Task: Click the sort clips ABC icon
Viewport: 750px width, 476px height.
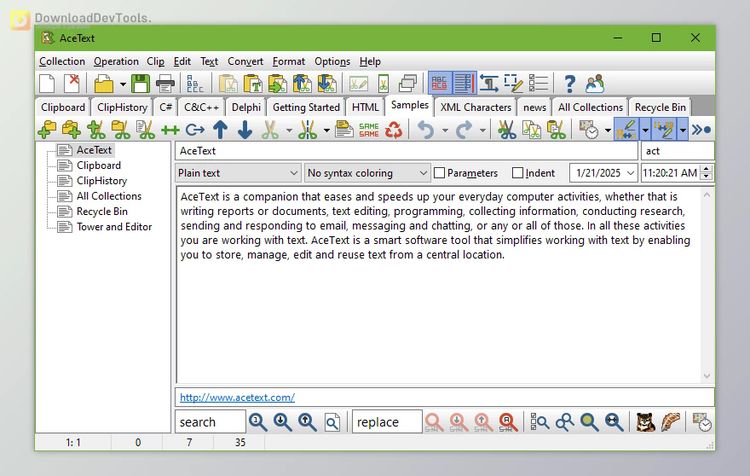Action: [195, 84]
